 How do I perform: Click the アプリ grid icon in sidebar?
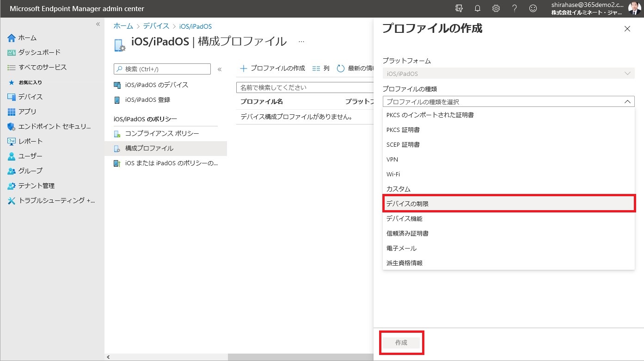coord(12,112)
